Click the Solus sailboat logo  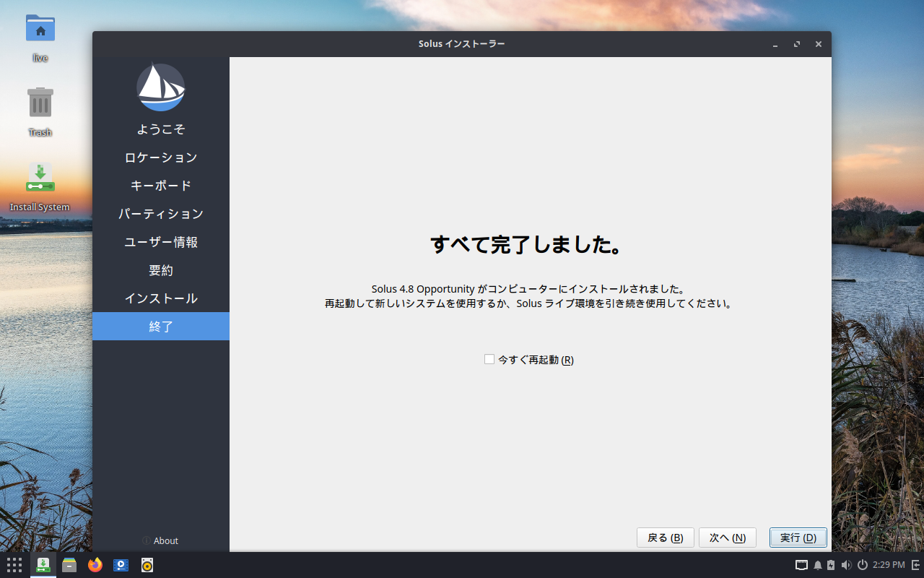161,87
